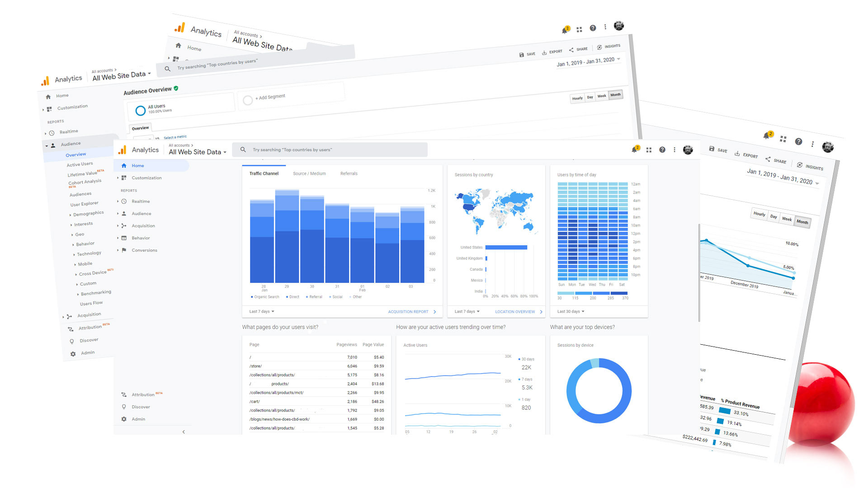Image resolution: width=868 pixels, height=488 pixels.
Task: Collapse front sidebar with chevron arrow
Action: pos(184,432)
